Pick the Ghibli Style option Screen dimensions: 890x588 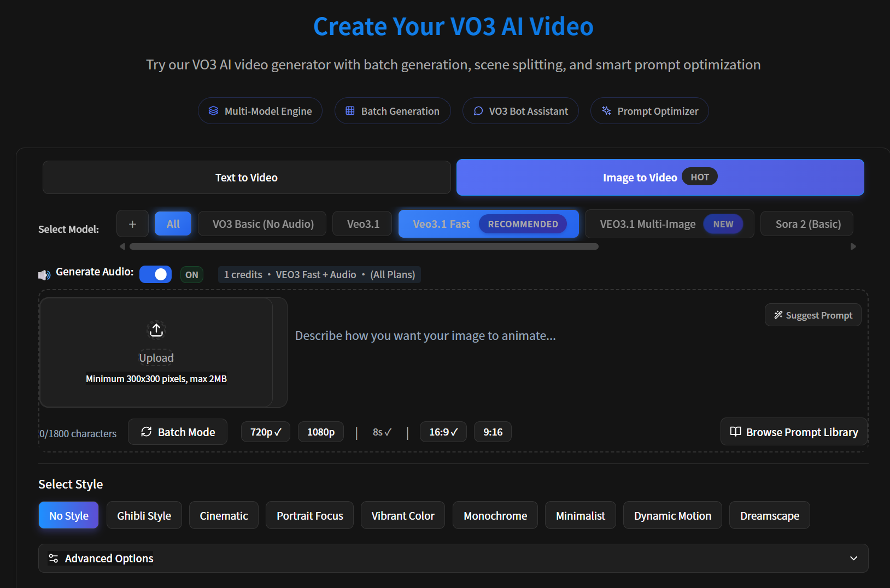coord(144,515)
